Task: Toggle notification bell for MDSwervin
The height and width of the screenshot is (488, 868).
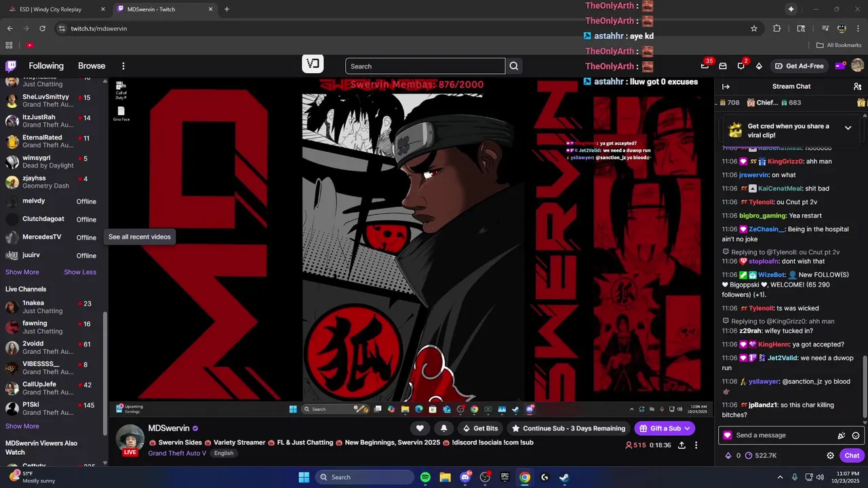Action: click(443, 428)
